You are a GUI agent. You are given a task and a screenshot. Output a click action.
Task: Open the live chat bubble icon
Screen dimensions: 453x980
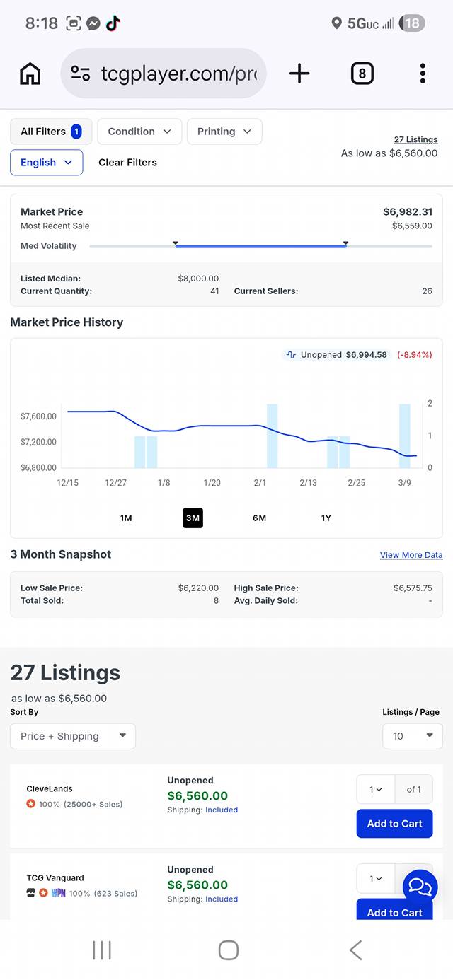(x=420, y=887)
